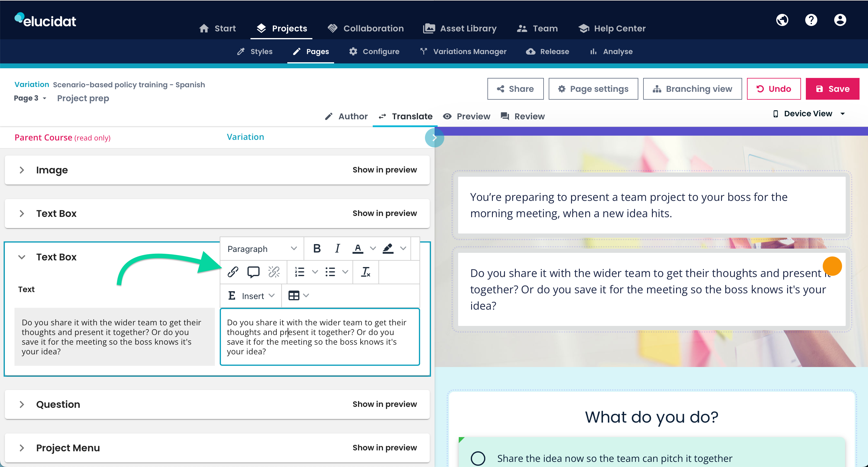Open Variations Manager
This screenshot has height=467, width=868.
[463, 52]
